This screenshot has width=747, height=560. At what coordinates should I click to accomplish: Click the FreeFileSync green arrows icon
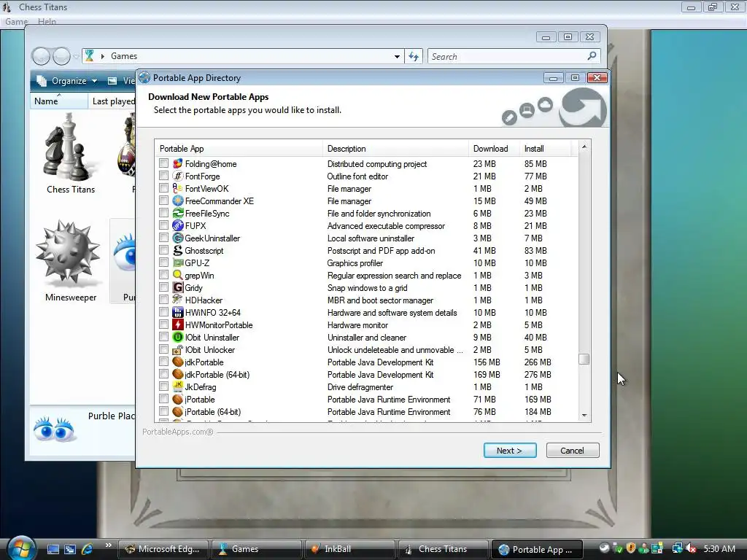178,214
